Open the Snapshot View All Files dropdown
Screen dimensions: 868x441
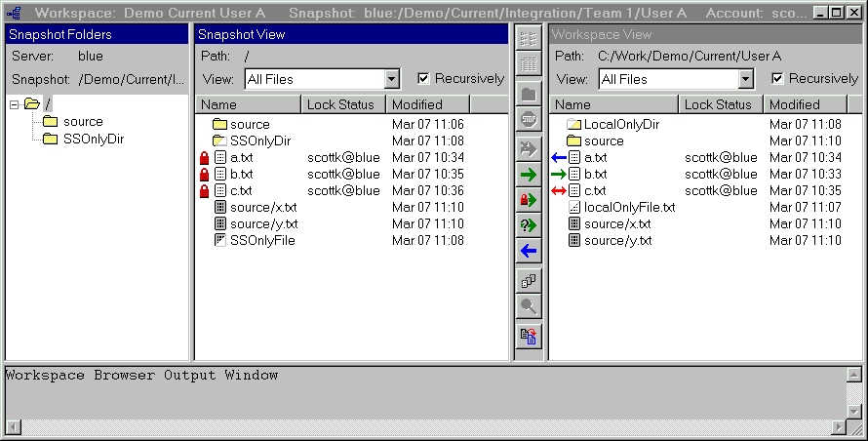(391, 79)
